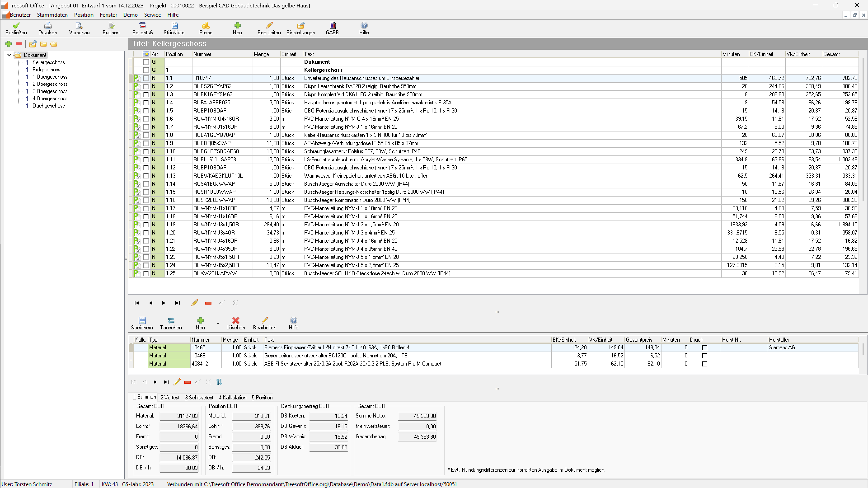Viewport: 868px width, 488px height.
Task: Go to next record in position navigator
Action: pos(164,303)
